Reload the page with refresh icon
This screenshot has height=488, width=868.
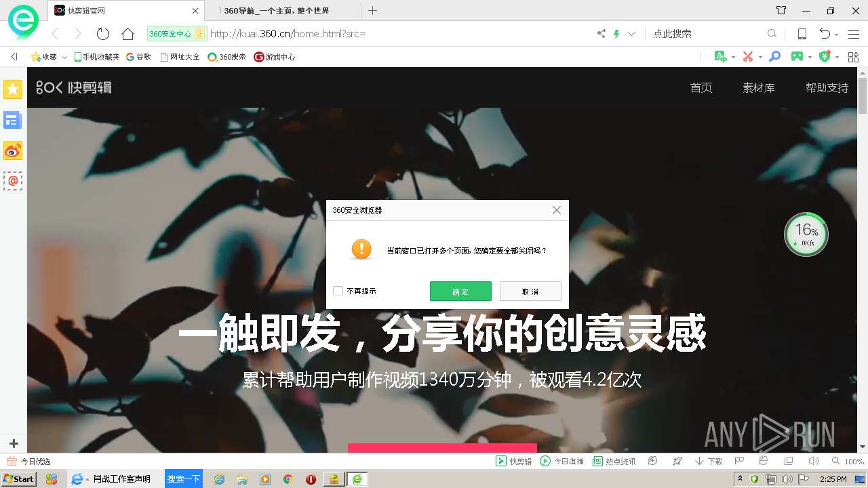103,33
